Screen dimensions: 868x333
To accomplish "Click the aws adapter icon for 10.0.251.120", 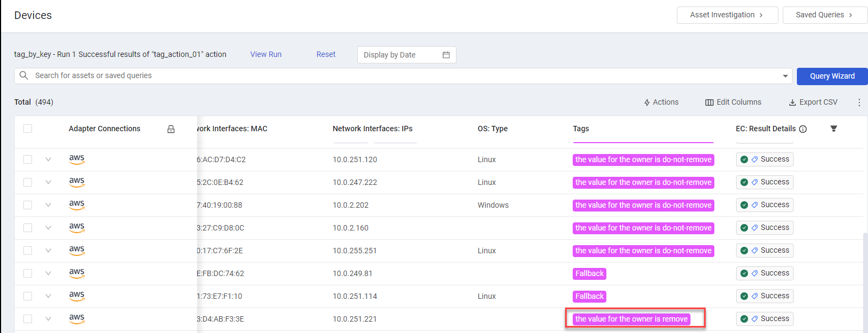I will click(x=77, y=159).
